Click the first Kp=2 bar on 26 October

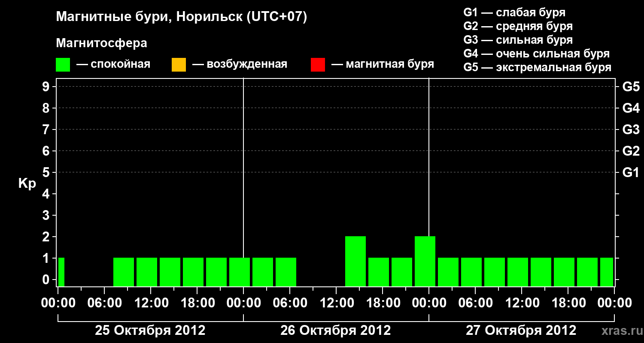coord(355,261)
